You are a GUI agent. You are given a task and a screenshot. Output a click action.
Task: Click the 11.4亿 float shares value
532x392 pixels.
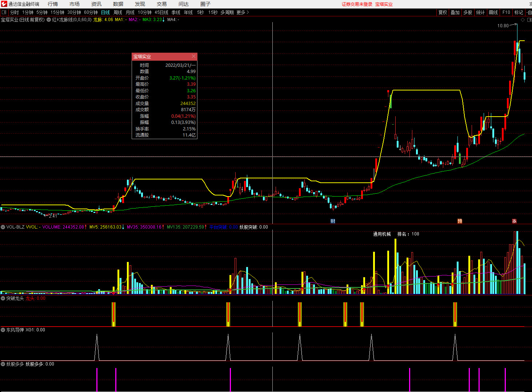coord(189,135)
